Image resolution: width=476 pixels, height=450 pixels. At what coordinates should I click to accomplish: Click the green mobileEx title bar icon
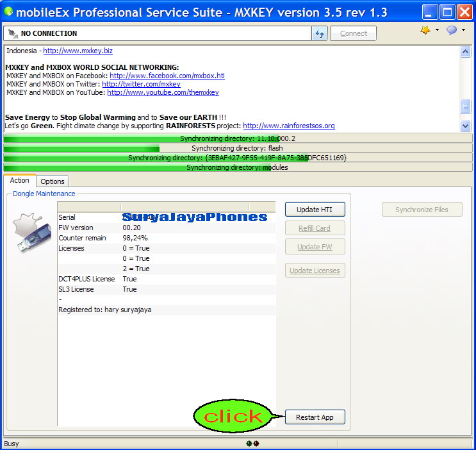point(8,12)
